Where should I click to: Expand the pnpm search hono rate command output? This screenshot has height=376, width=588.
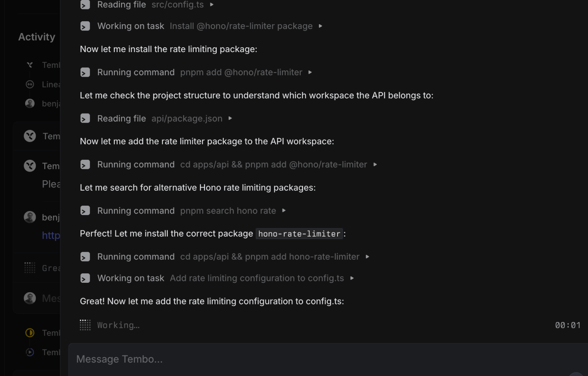tap(284, 210)
